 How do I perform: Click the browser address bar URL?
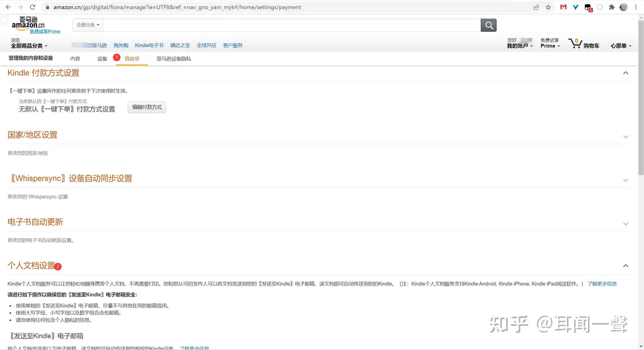(x=177, y=7)
